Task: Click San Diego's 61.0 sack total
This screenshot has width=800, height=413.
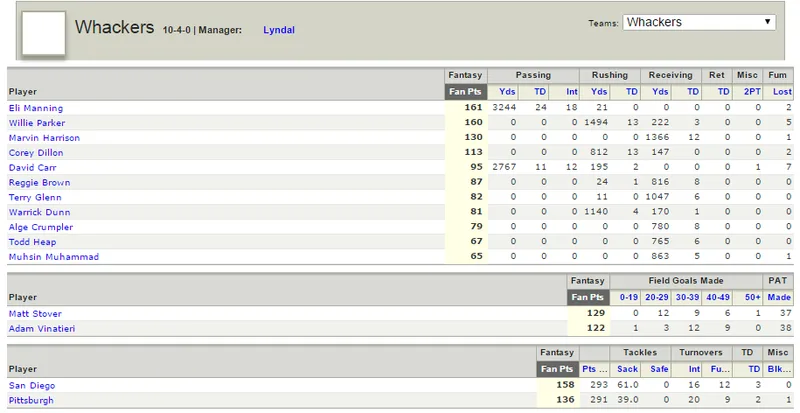Action: click(628, 384)
